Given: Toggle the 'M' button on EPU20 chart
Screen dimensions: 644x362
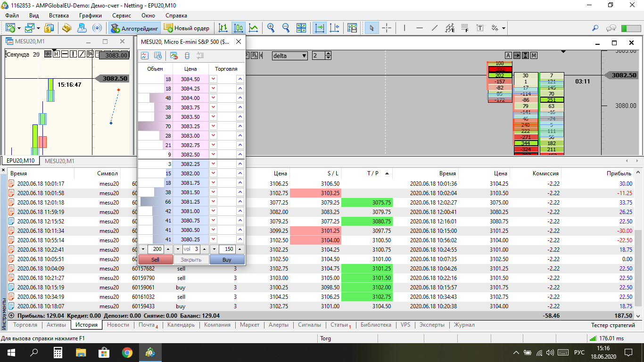Looking at the screenshot, I should point(534,56).
